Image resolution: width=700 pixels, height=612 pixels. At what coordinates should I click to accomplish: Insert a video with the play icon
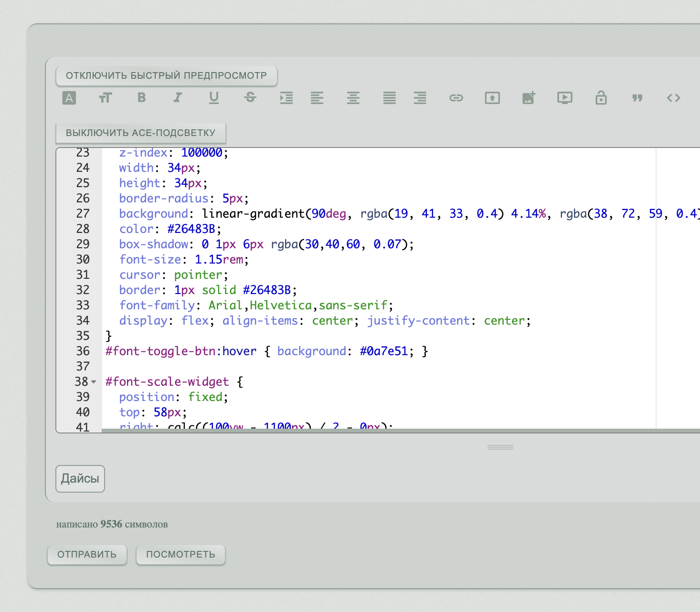(x=565, y=98)
